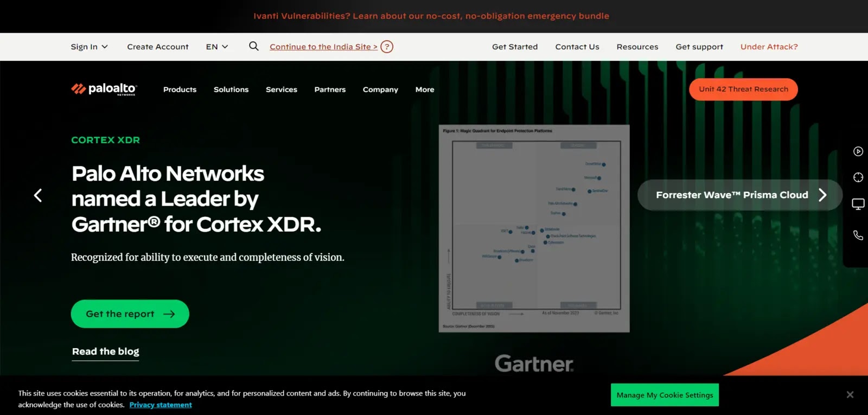Open the Solutions menu
868x415 pixels.
[231, 90]
